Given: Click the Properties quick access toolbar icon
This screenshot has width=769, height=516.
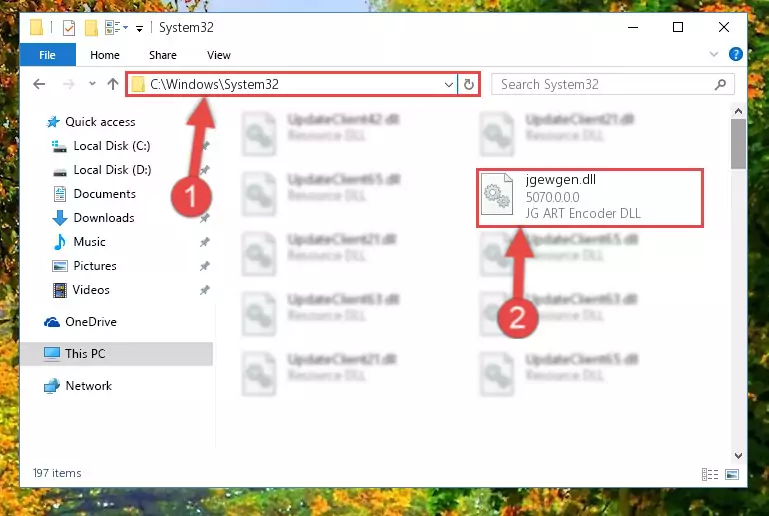Looking at the screenshot, I should click(x=69, y=28).
